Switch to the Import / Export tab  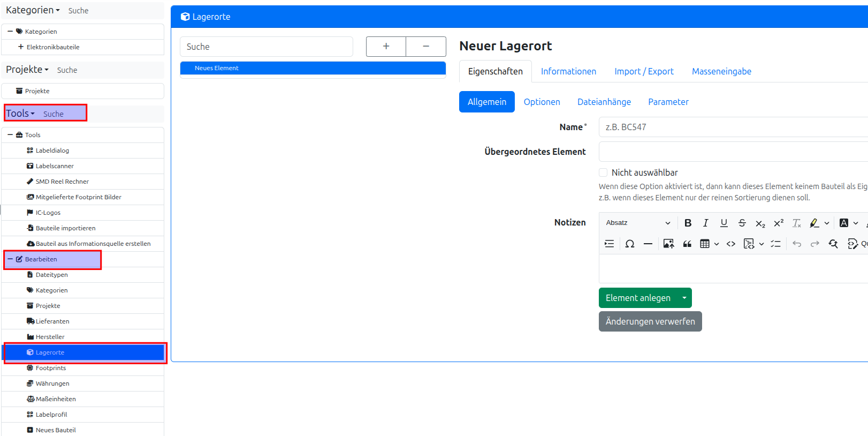[644, 71]
